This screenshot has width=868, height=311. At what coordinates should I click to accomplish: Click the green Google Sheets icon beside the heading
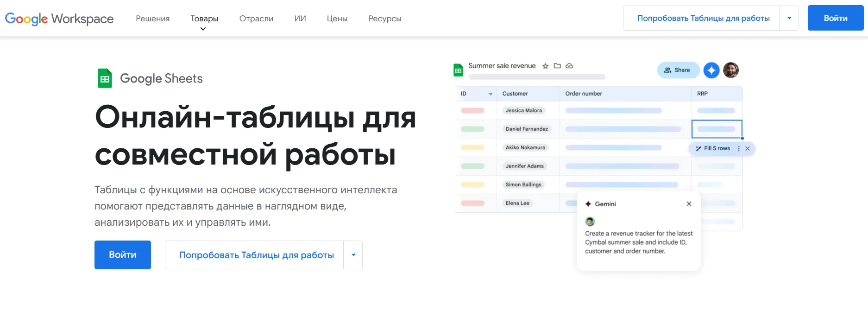coord(105,78)
